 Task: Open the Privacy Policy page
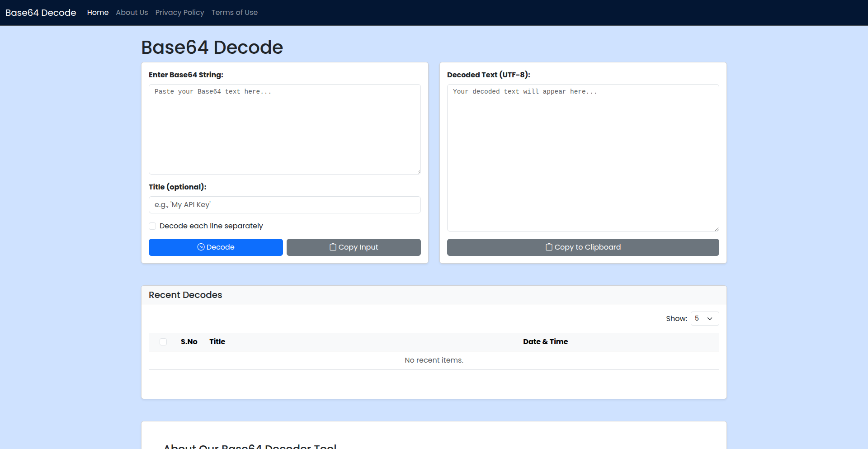(x=179, y=13)
